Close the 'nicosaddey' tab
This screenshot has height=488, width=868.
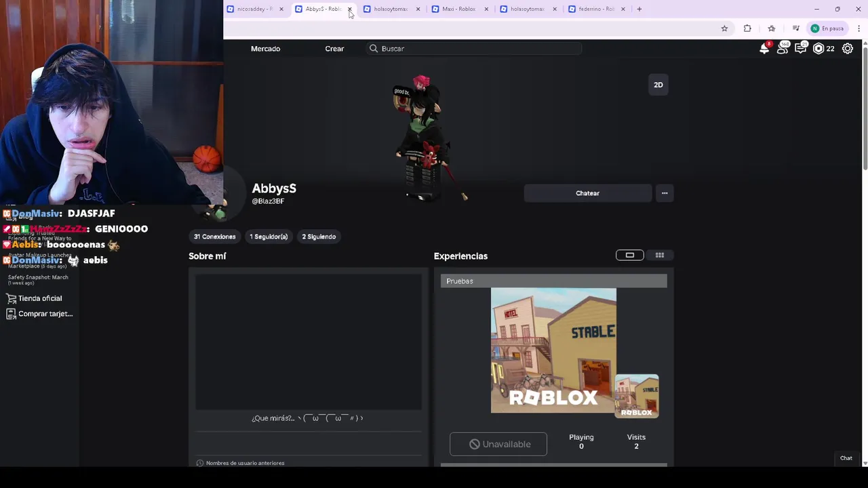[281, 9]
